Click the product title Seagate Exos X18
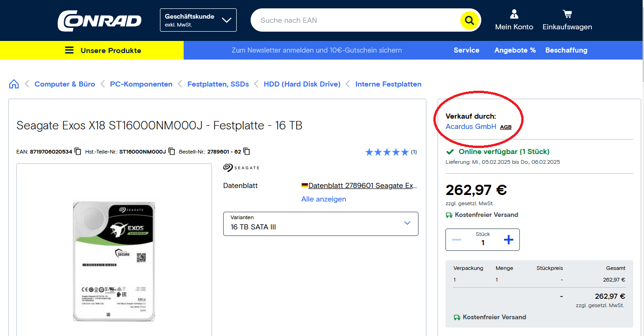This screenshot has height=336, width=644. pos(159,125)
